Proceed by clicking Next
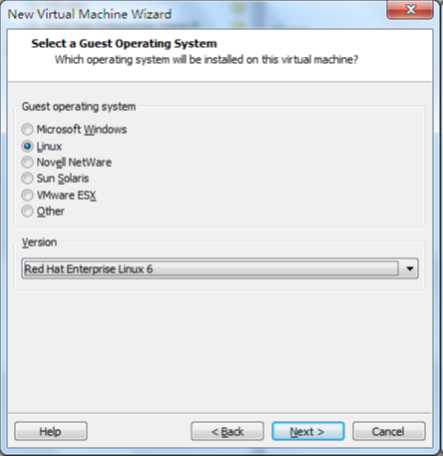This screenshot has width=443, height=456. (x=308, y=432)
